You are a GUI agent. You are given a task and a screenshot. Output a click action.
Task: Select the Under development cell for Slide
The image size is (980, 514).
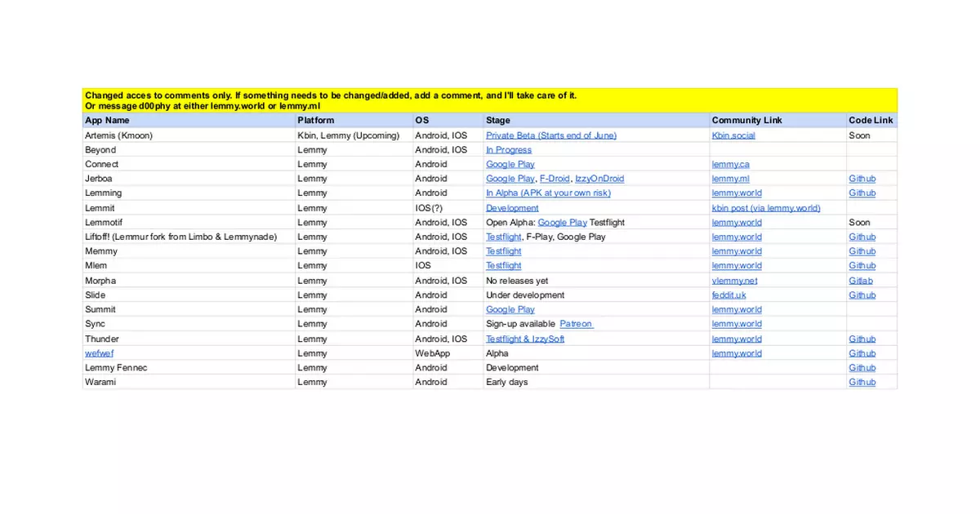(596, 295)
